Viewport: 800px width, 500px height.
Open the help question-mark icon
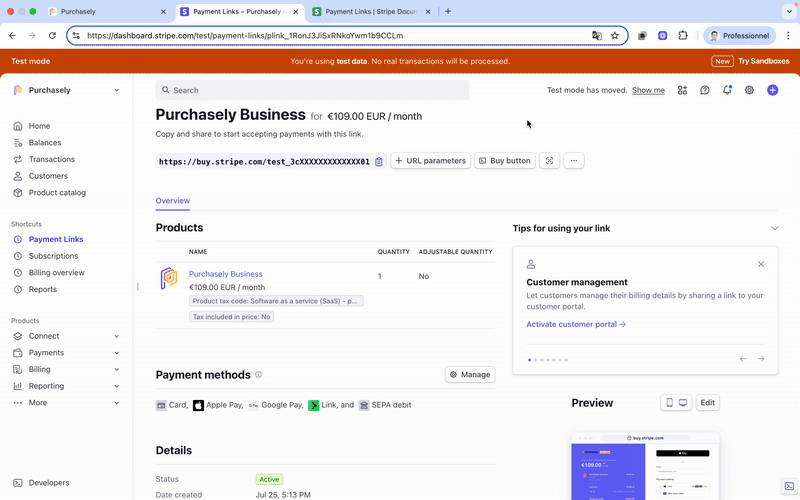[x=705, y=90]
